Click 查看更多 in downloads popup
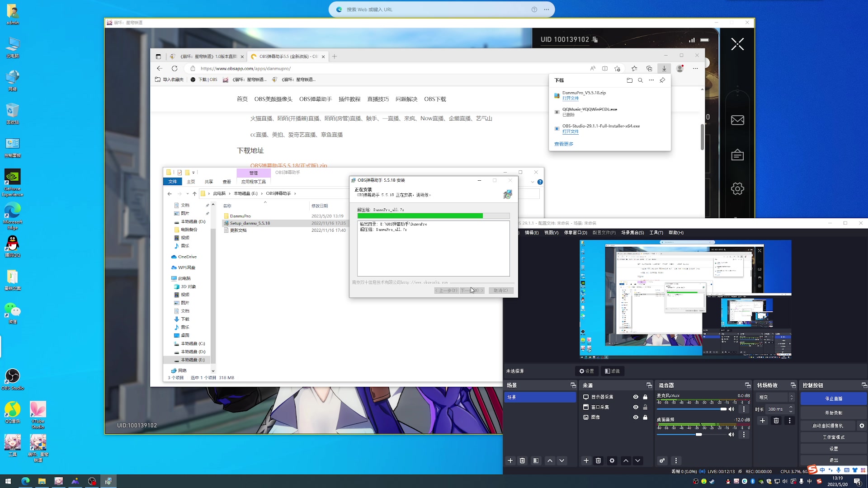The height and width of the screenshot is (488, 868). click(564, 144)
